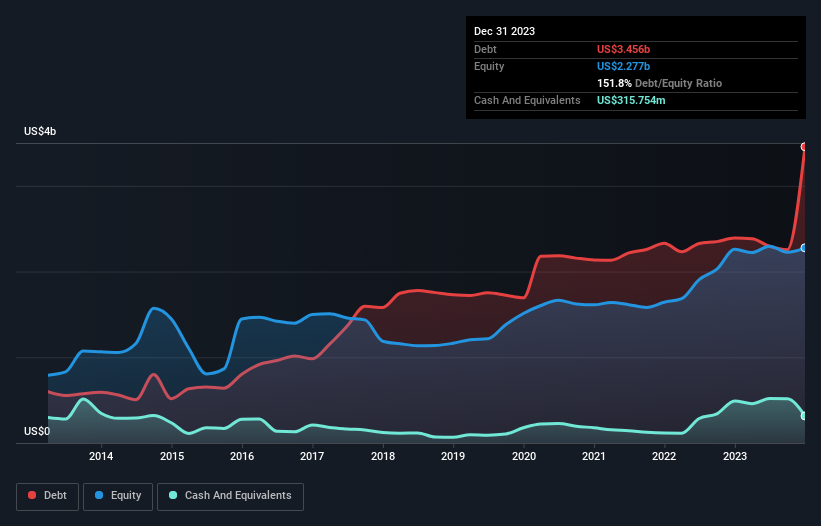
Task: Click the 2016 x-axis label
Action: tap(242, 456)
